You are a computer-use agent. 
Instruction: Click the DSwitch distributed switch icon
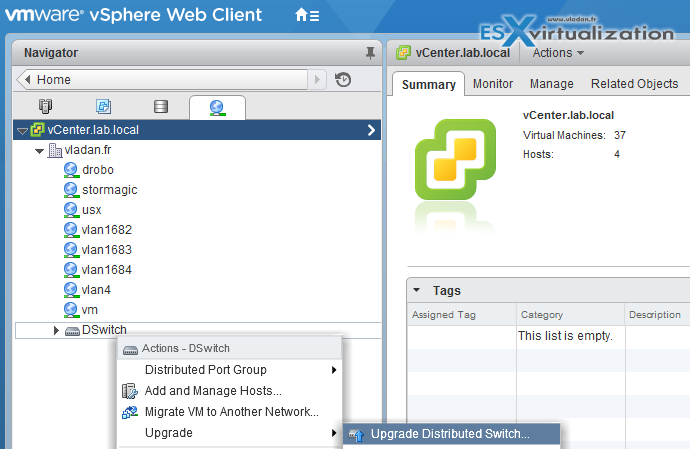pos(72,331)
